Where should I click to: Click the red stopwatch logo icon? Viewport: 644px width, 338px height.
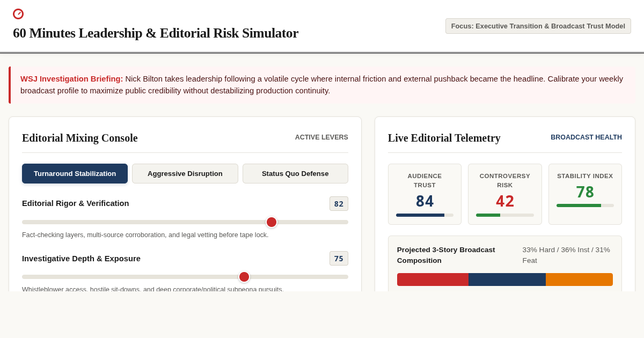click(x=18, y=14)
